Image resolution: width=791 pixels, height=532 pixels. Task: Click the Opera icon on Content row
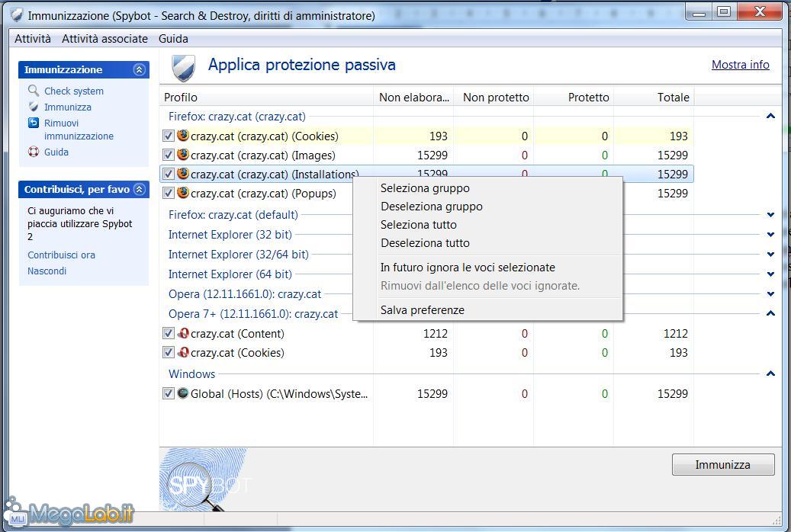coord(183,333)
